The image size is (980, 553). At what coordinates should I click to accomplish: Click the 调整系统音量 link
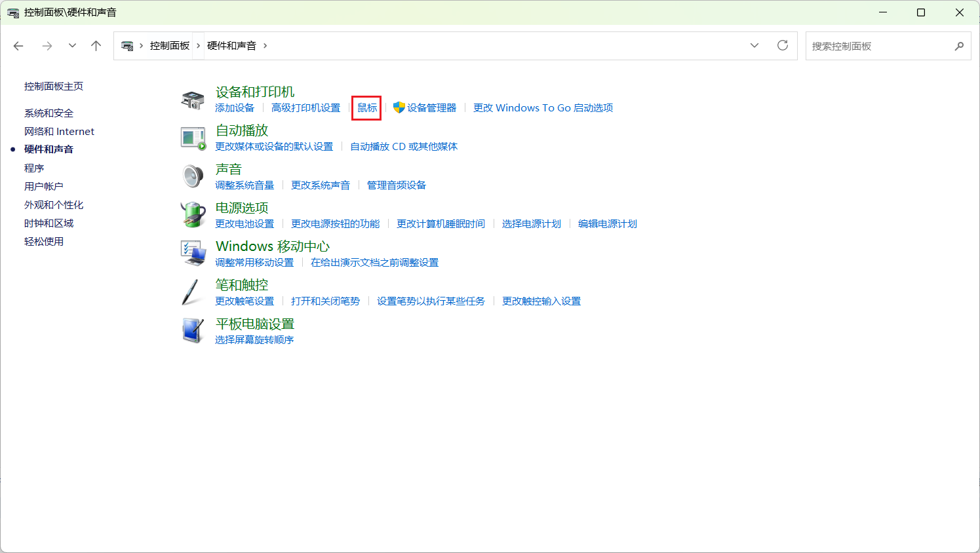click(x=245, y=185)
